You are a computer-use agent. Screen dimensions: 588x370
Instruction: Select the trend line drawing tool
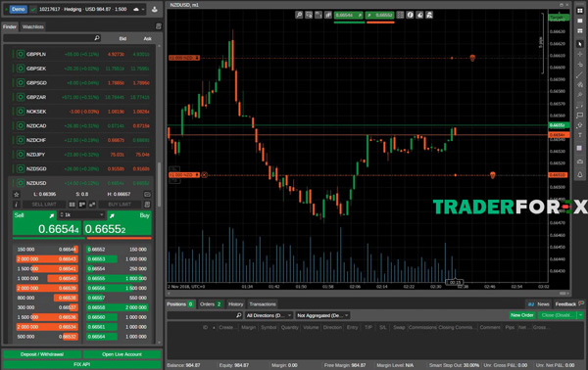580,75
